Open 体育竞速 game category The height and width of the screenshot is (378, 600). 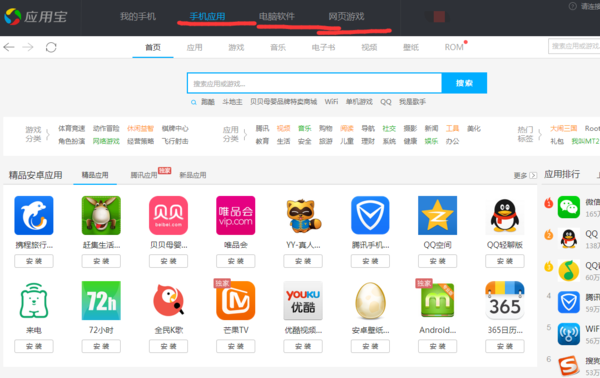(72, 129)
